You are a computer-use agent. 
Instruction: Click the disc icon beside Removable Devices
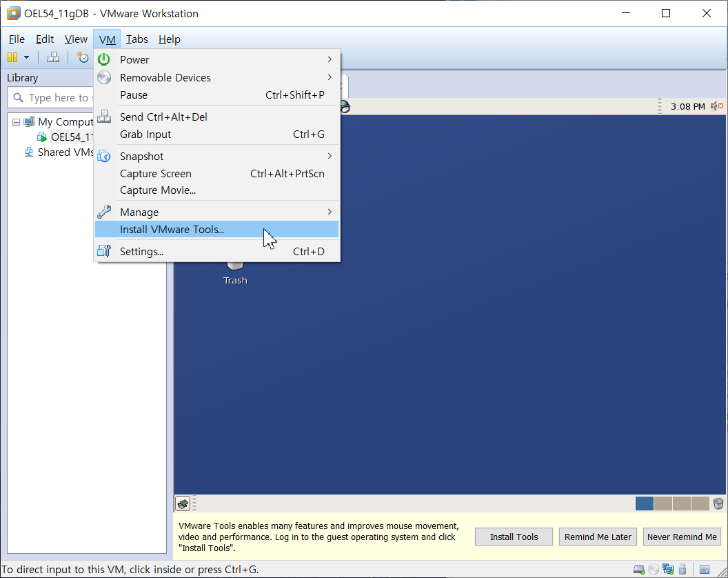(104, 77)
